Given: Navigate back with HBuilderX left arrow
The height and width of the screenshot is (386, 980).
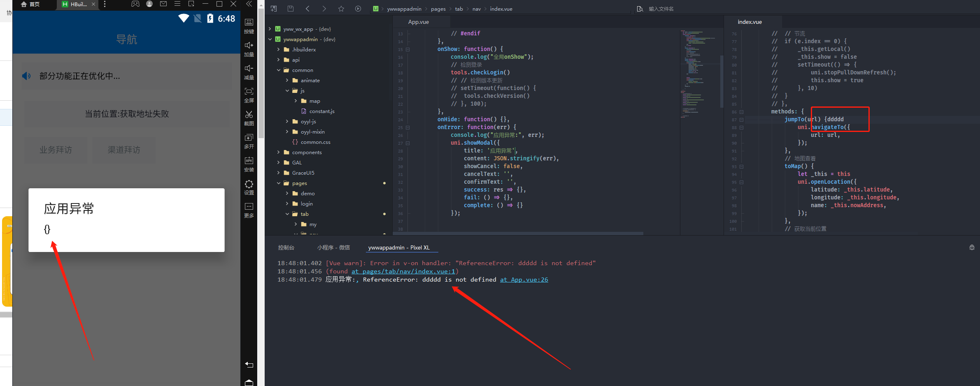Looking at the screenshot, I should [307, 9].
